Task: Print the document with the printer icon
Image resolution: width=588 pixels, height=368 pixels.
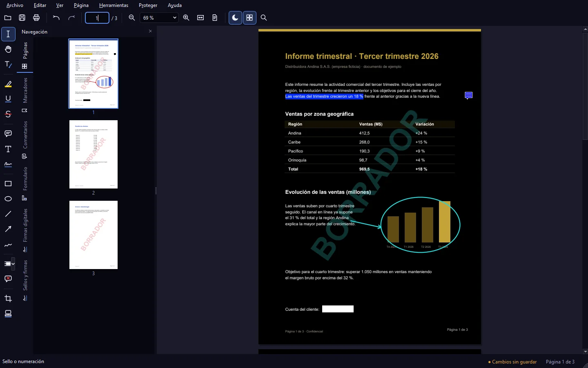Action: (36, 18)
